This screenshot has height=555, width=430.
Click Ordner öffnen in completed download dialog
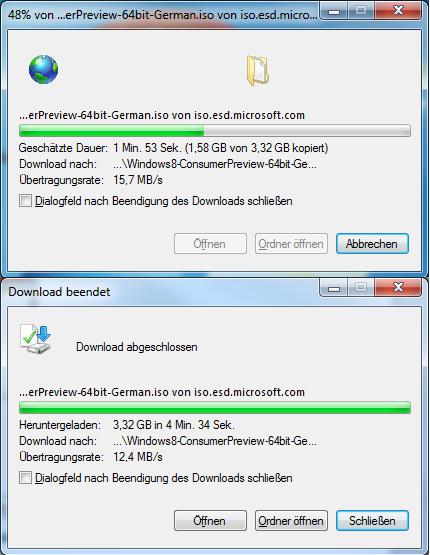(x=291, y=521)
